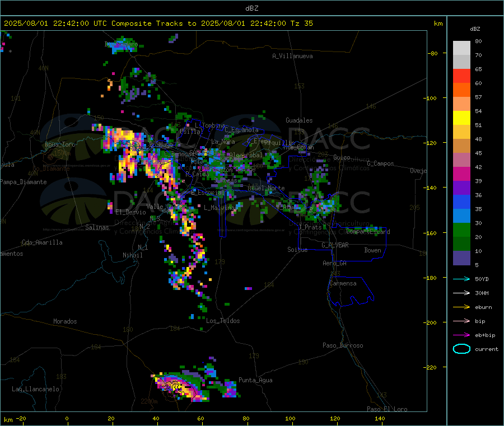This screenshot has height=426, width=504.
Task: Select the light gray 70–80 dBZ swatch
Action: click(x=461, y=48)
